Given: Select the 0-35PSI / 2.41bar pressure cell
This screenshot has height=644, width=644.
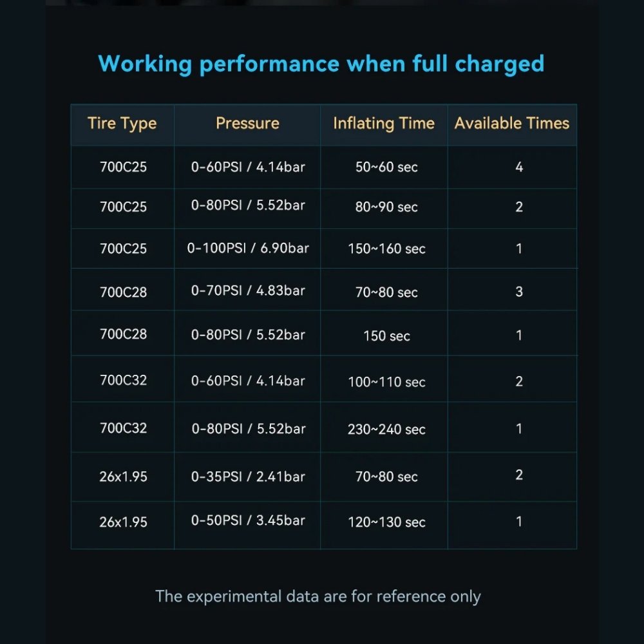Looking at the screenshot, I should coord(248,477).
